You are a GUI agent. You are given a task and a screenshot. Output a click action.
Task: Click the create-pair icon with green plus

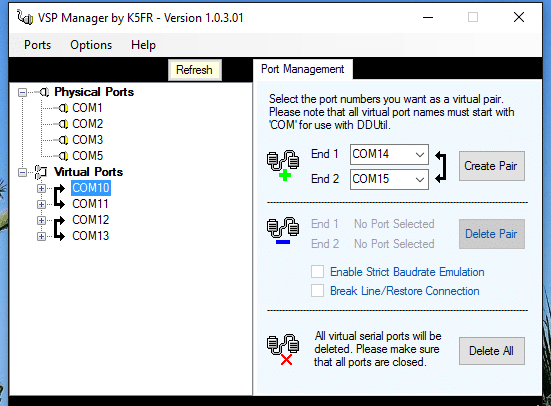283,165
